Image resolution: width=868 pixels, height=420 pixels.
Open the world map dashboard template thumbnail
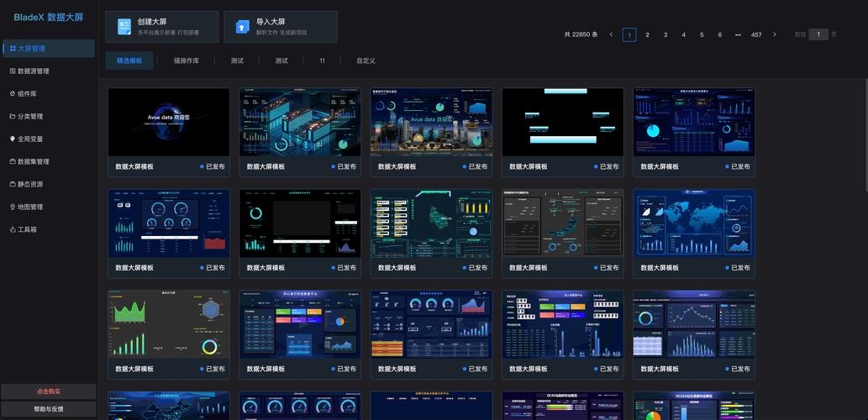(x=693, y=223)
